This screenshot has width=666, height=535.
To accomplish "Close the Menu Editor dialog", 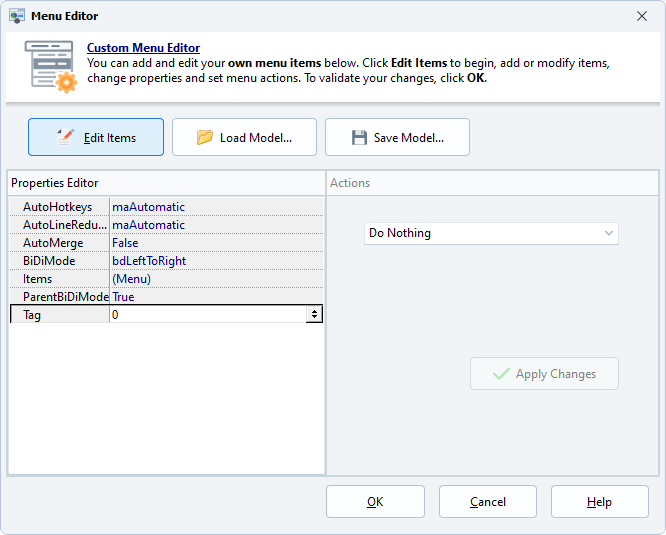I will pyautogui.click(x=642, y=16).
